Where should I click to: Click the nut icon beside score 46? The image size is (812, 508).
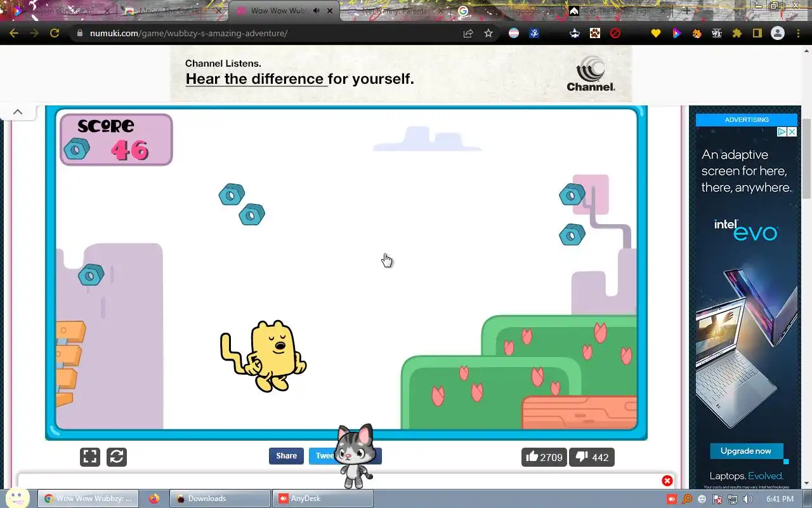pyautogui.click(x=77, y=150)
